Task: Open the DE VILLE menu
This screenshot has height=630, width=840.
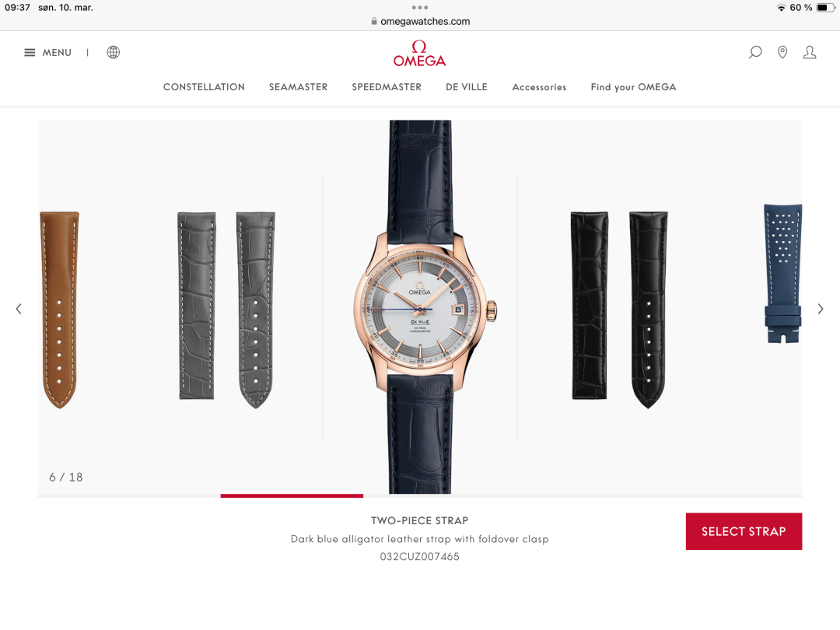Action: [x=467, y=87]
